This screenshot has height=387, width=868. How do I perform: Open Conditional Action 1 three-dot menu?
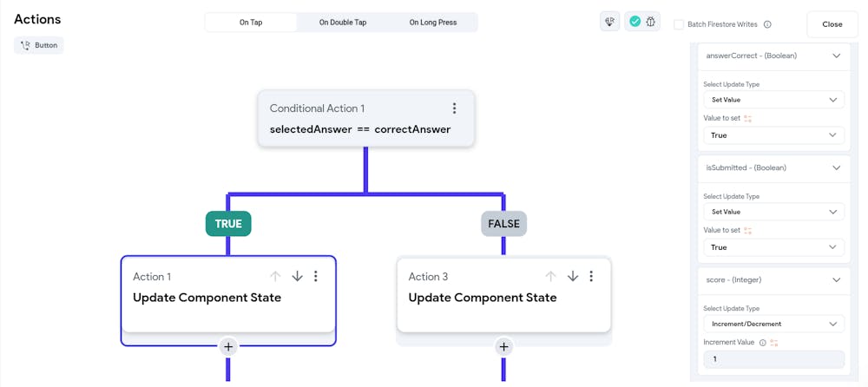tap(454, 108)
